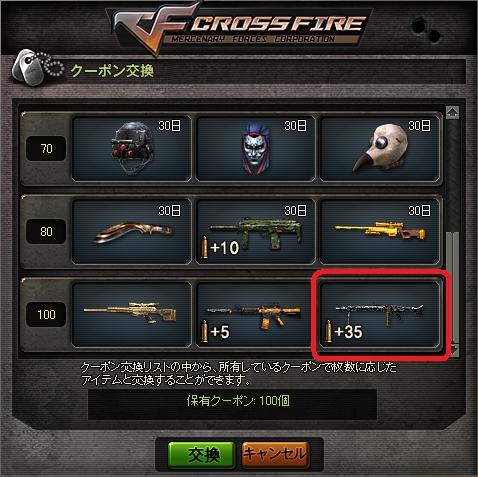The image size is (478, 477).
Task: Choose the blue hooded demon mask
Action: (x=255, y=149)
